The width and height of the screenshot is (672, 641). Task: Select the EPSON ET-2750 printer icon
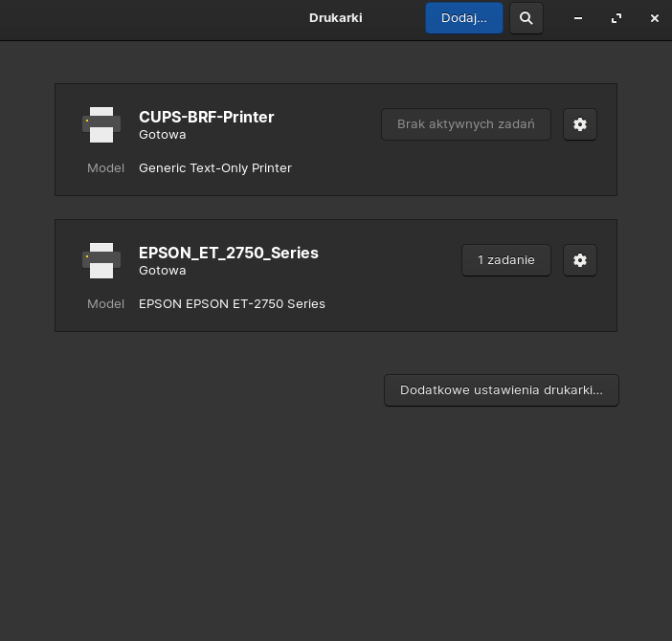click(101, 260)
